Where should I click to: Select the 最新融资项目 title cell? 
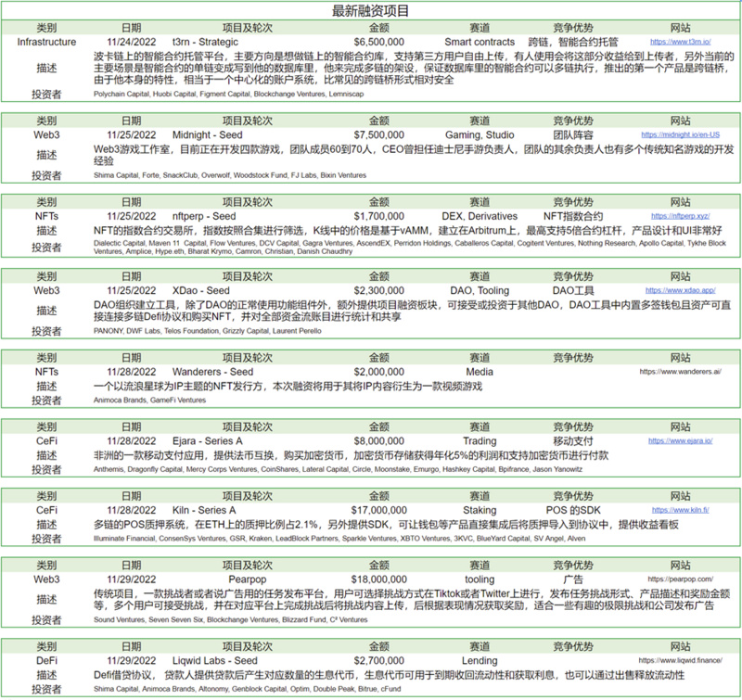370,11
